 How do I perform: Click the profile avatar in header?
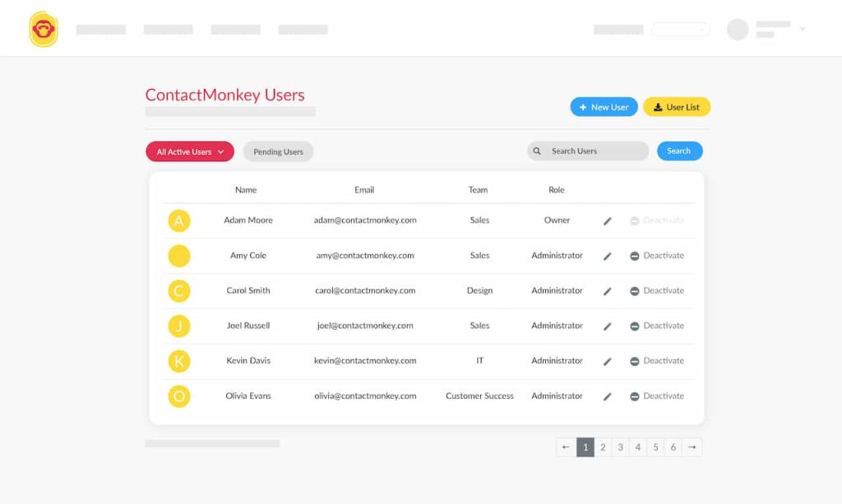738,30
